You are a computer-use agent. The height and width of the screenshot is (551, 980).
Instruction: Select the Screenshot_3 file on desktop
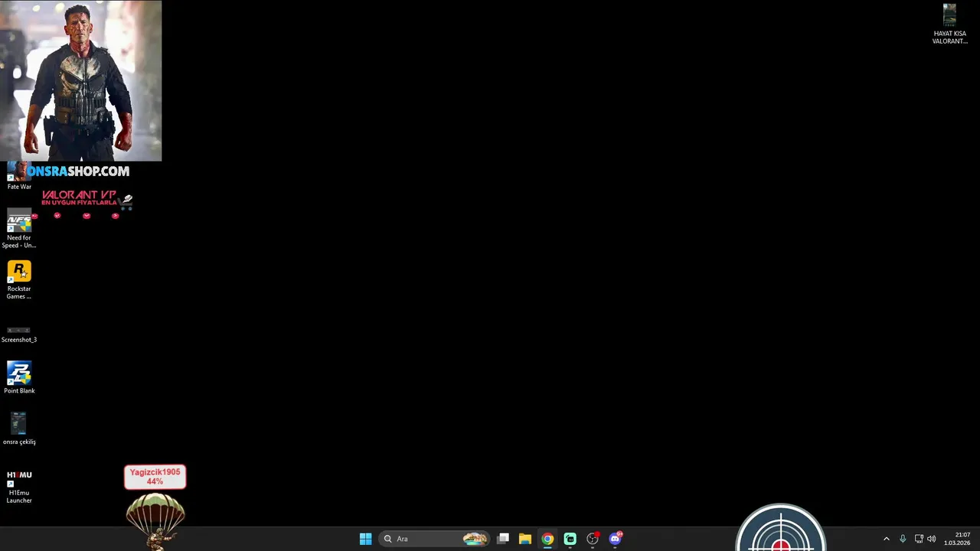[19, 334]
